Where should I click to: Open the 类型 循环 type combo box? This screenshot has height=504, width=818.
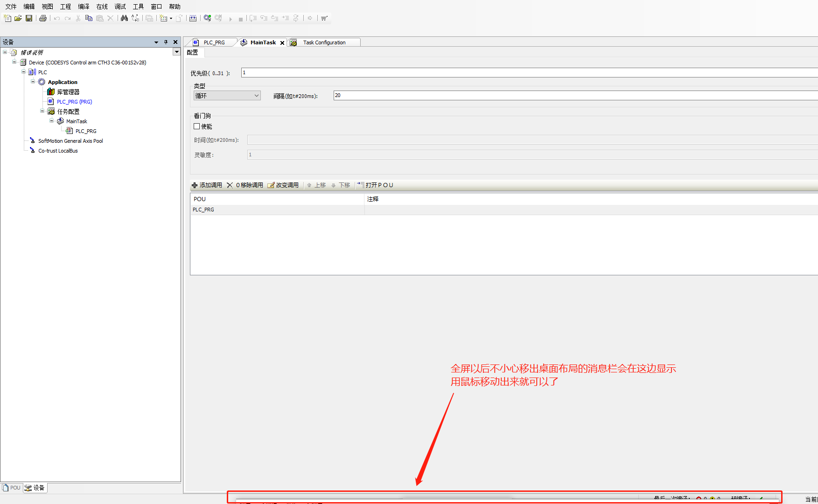pos(227,96)
